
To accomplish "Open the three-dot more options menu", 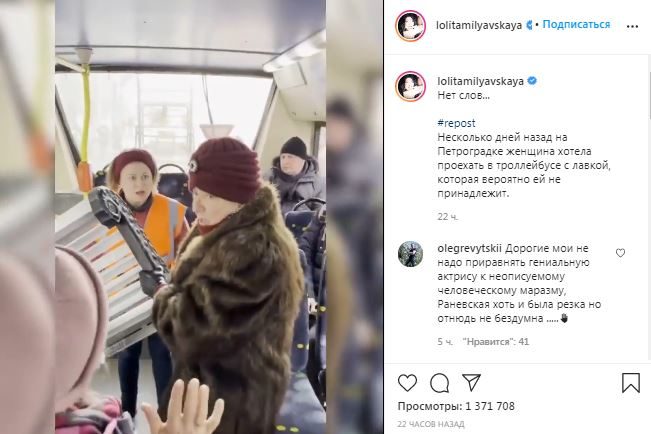I will tap(632, 26).
